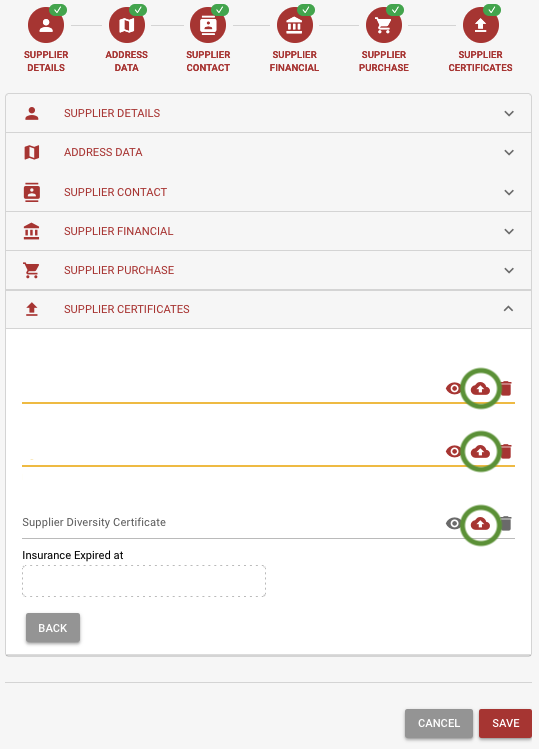This screenshot has height=749, width=539.
Task: Go to the Address Data step map icon
Action: [127, 25]
